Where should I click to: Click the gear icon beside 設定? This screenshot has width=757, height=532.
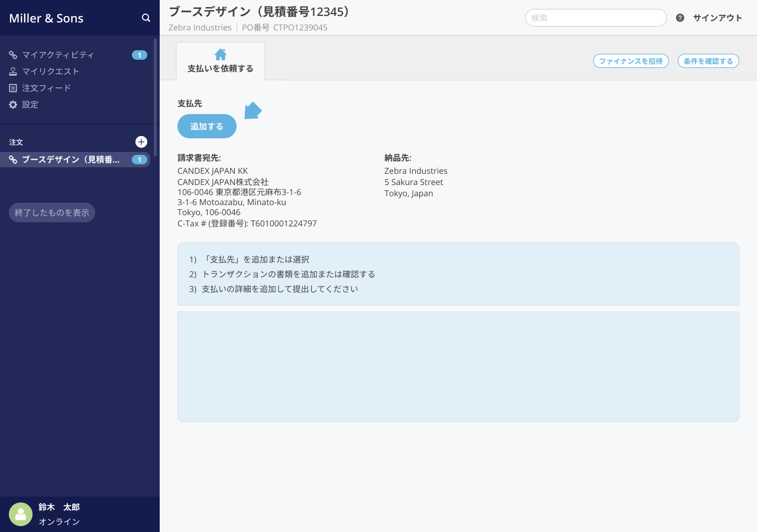[13, 104]
